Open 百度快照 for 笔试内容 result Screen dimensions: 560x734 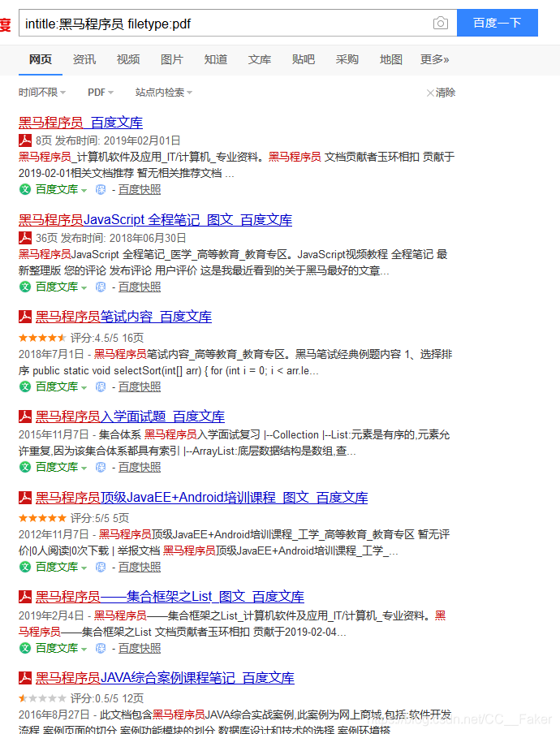pyautogui.click(x=140, y=386)
